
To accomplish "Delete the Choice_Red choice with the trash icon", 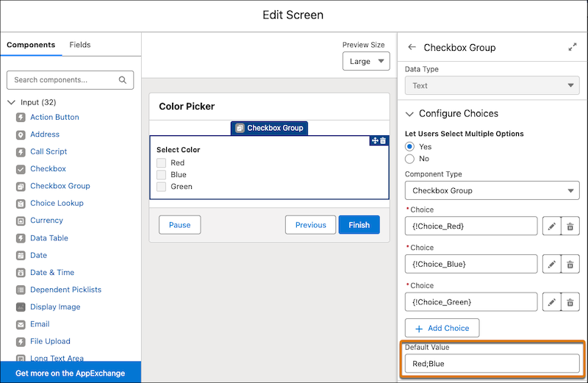I will [x=570, y=226].
